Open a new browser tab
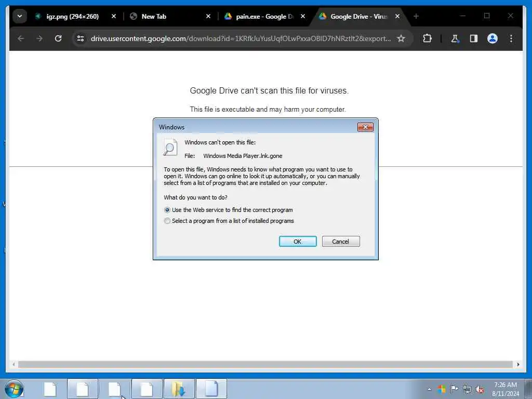This screenshot has width=532, height=399. 416,16
